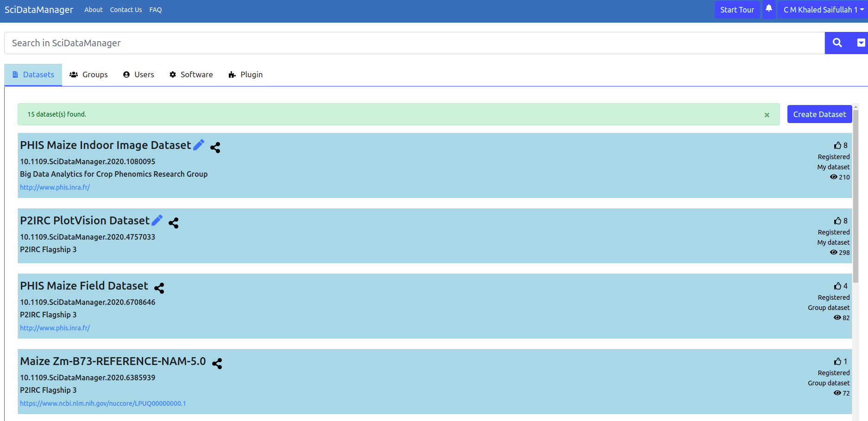Click the views eye icon showing 210

[833, 177]
